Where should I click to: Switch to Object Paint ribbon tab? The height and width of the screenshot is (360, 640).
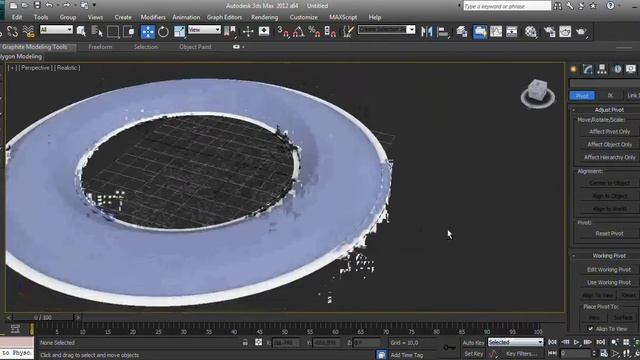click(x=195, y=47)
